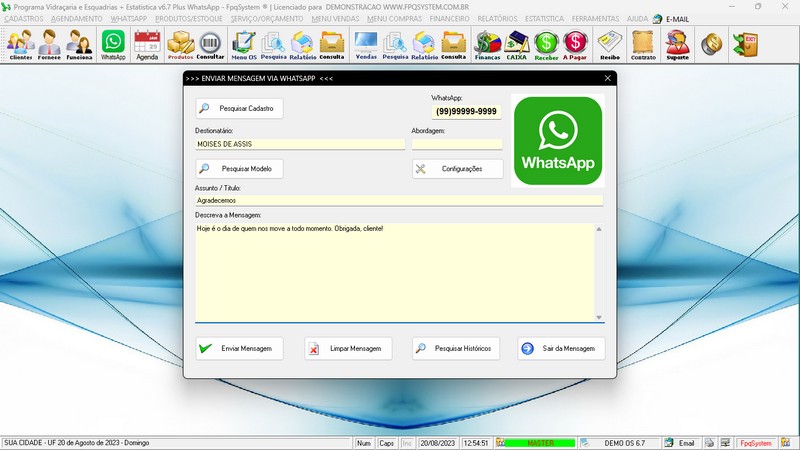This screenshot has width=800, height=450.
Task: Click the Assunto / Título field
Action: click(399, 201)
